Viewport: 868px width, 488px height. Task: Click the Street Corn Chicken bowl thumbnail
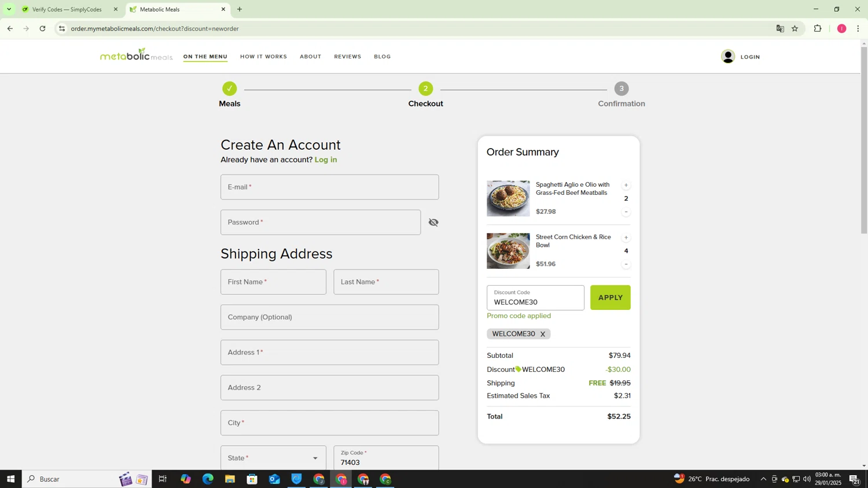(x=508, y=251)
